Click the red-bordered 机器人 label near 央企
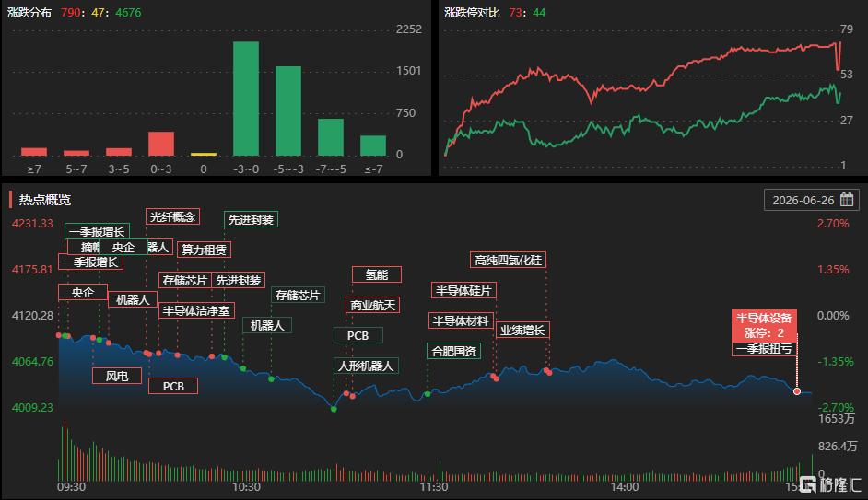Image resolution: width=868 pixels, height=500 pixels. point(133,299)
